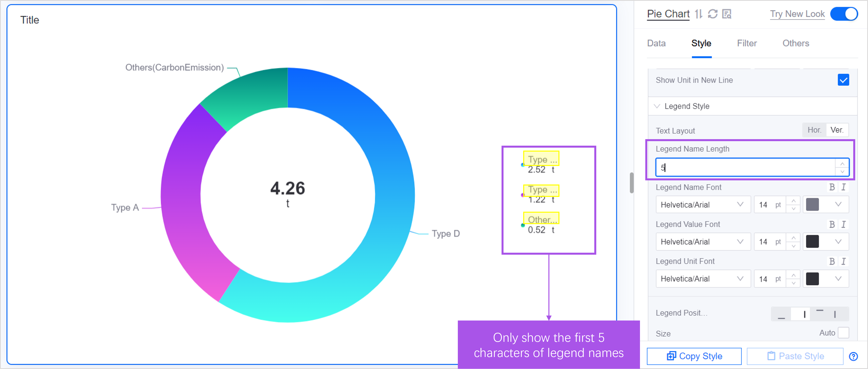This screenshot has width=868, height=369.
Task: Disable the Try New Look switch
Action: (844, 14)
